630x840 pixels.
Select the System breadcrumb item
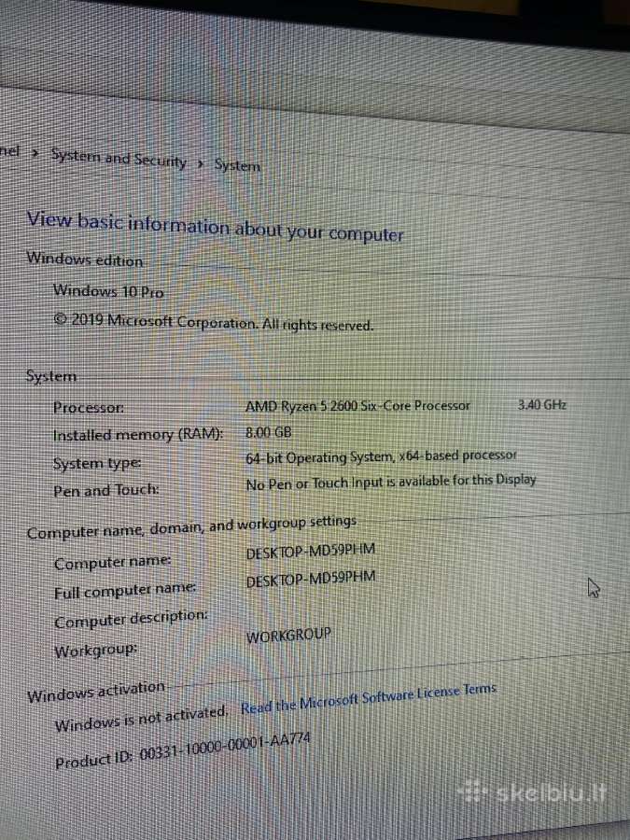pyautogui.click(x=237, y=165)
